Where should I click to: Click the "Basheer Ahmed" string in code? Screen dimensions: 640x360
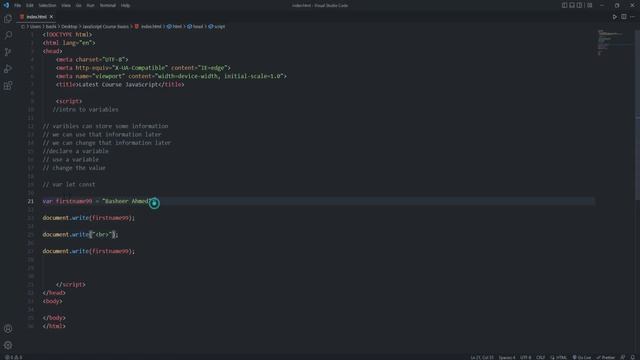click(127, 201)
